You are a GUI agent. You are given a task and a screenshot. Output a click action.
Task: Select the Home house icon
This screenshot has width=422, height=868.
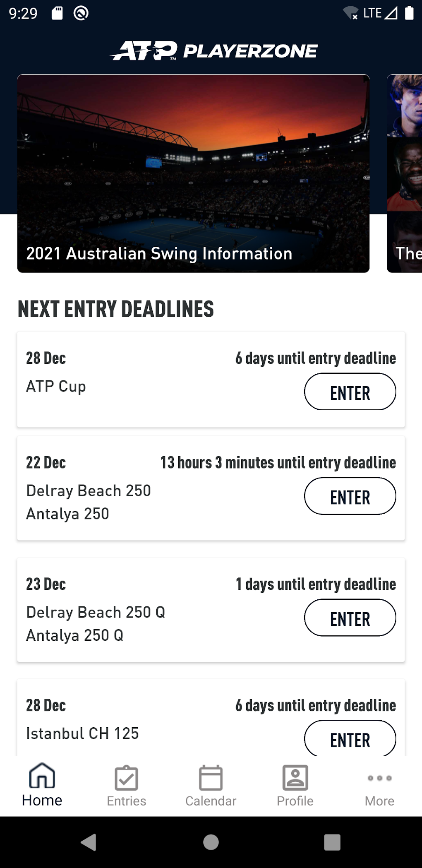[42, 777]
